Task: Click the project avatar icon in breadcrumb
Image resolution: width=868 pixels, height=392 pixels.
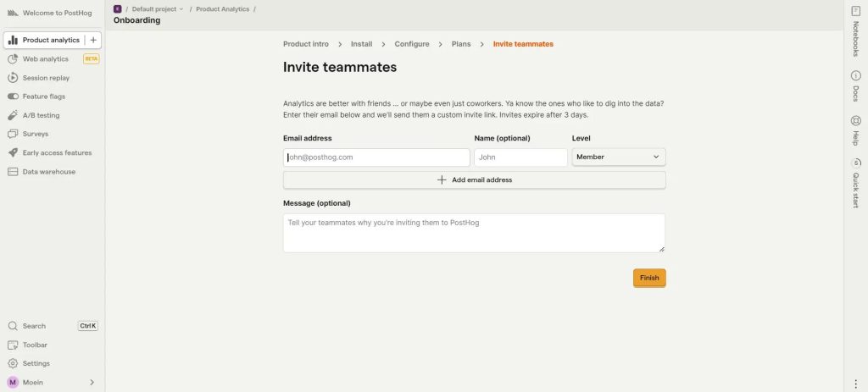Action: pos(117,8)
